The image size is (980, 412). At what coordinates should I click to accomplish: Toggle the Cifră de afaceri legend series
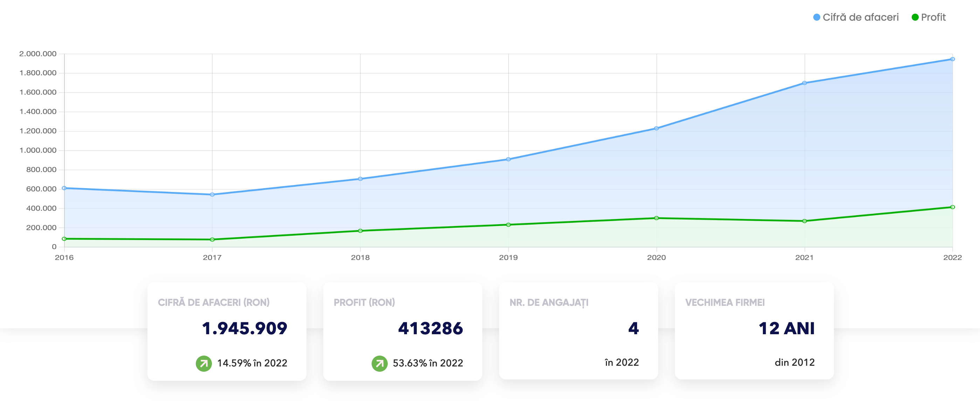[856, 17]
